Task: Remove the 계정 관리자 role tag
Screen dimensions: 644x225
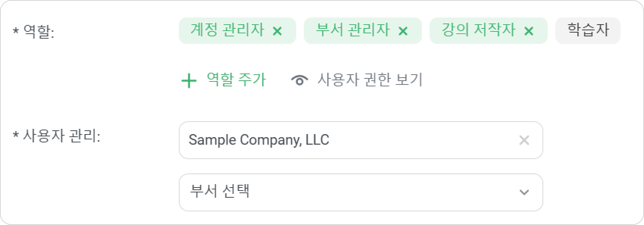Action: (277, 31)
